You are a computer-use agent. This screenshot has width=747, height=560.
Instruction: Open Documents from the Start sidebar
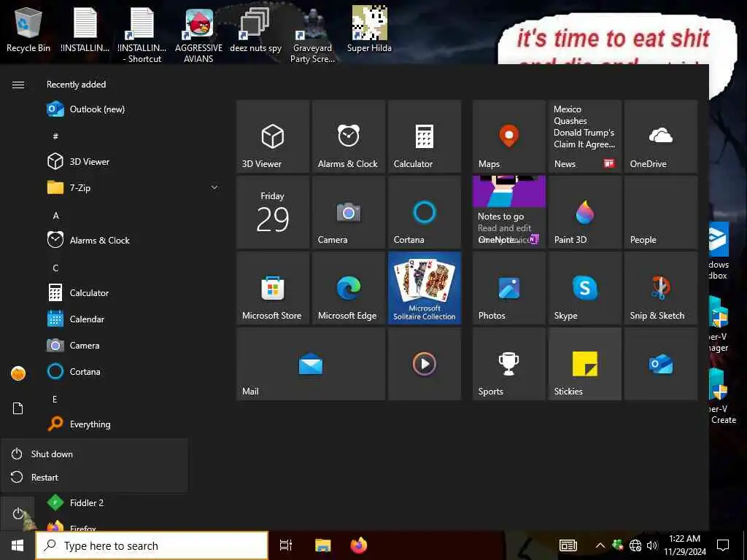click(18, 408)
